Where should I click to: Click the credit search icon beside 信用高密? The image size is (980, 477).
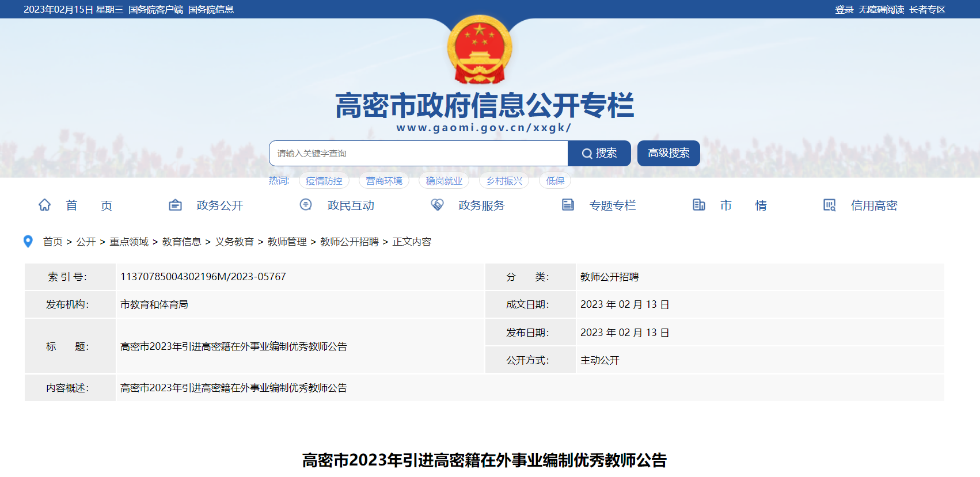tap(830, 205)
